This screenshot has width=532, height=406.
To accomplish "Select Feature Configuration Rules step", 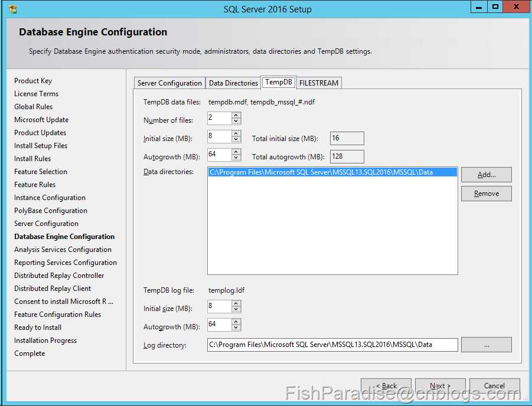I will 58,315.
